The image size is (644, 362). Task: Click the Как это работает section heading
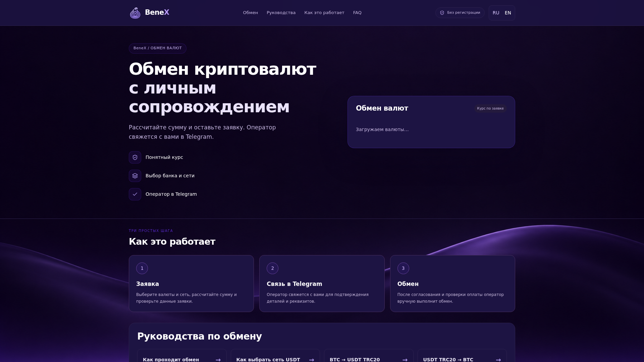[x=172, y=242]
